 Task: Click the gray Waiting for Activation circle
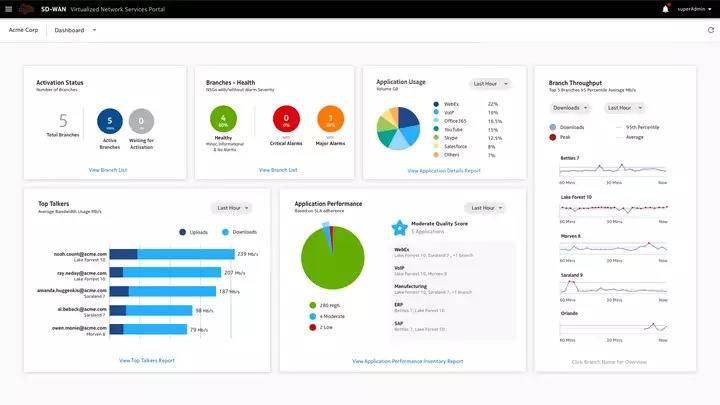tap(141, 121)
